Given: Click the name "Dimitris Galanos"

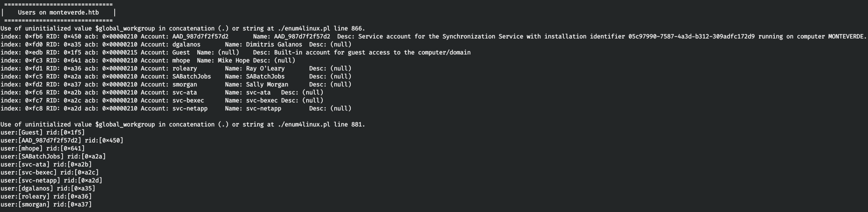Looking at the screenshot, I should click(274, 44).
